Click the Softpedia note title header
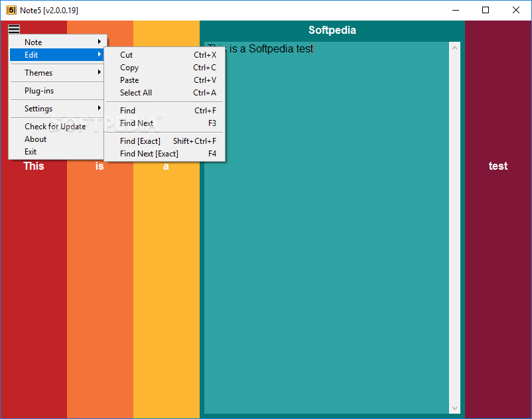Image resolution: width=532 pixels, height=419 pixels. pos(332,30)
